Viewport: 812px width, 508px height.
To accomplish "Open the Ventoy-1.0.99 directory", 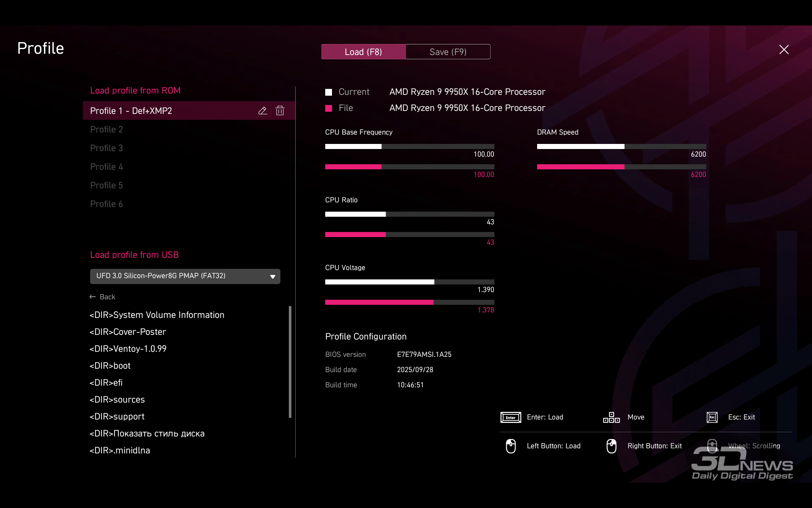I will click(x=128, y=349).
